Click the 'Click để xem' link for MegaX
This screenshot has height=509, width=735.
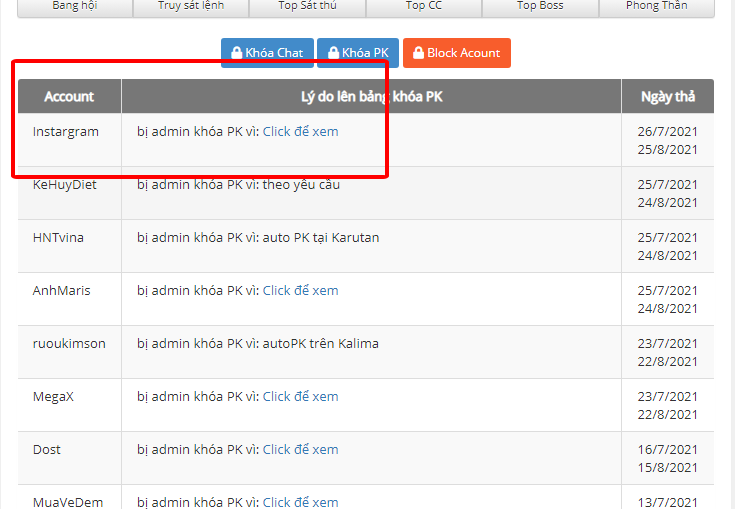[300, 396]
